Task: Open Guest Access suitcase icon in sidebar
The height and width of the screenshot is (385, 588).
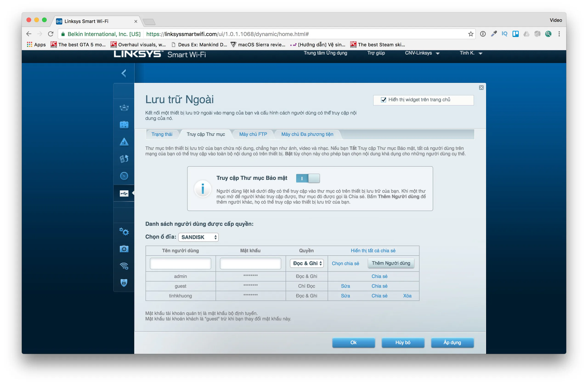Action: [x=124, y=125]
